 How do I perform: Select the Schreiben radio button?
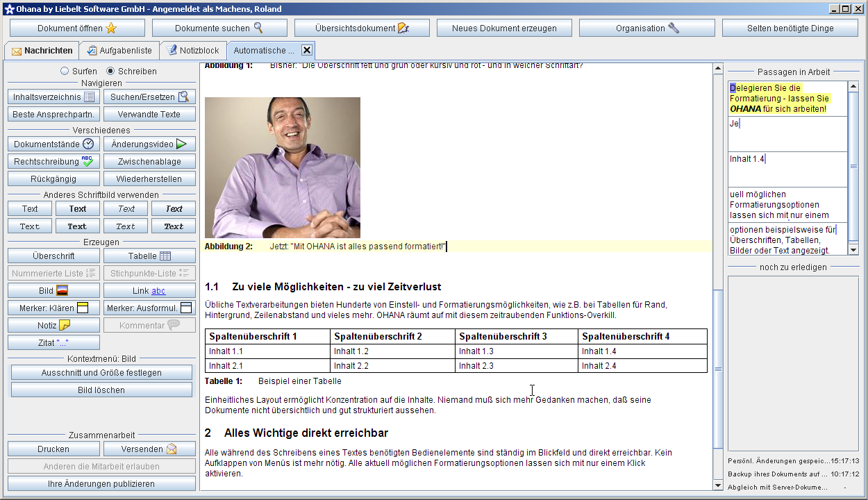[x=110, y=71]
